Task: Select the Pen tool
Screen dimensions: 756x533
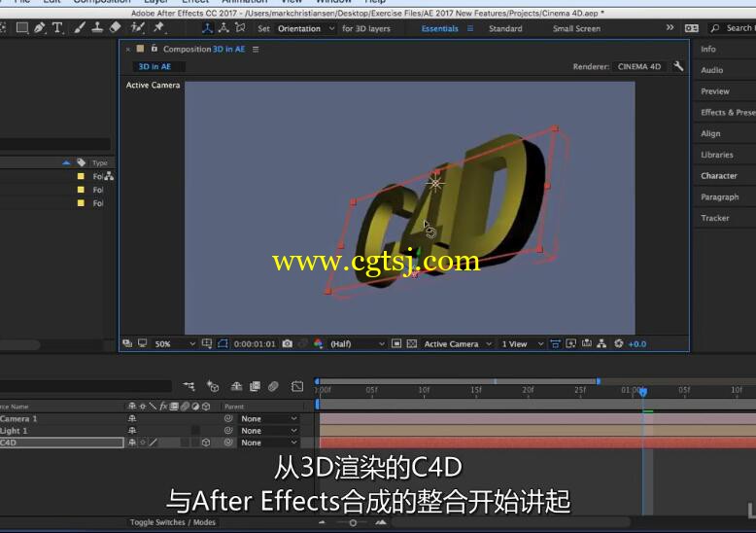Action: pos(40,28)
